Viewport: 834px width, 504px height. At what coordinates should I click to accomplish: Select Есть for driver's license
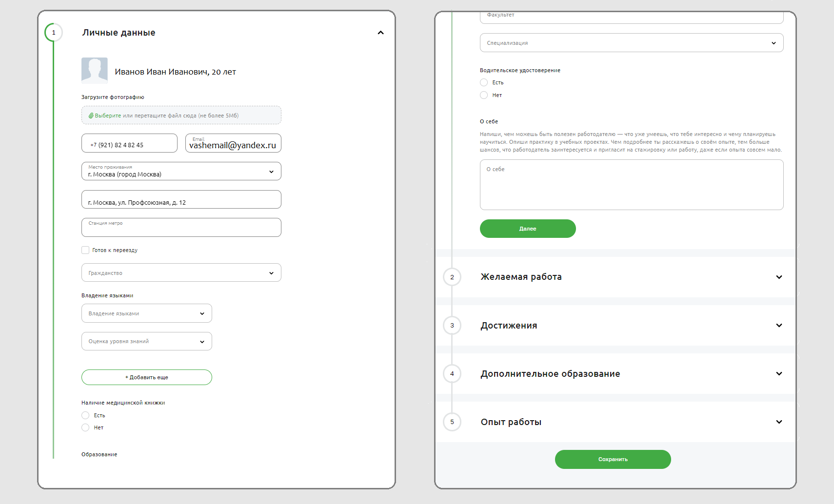point(484,82)
